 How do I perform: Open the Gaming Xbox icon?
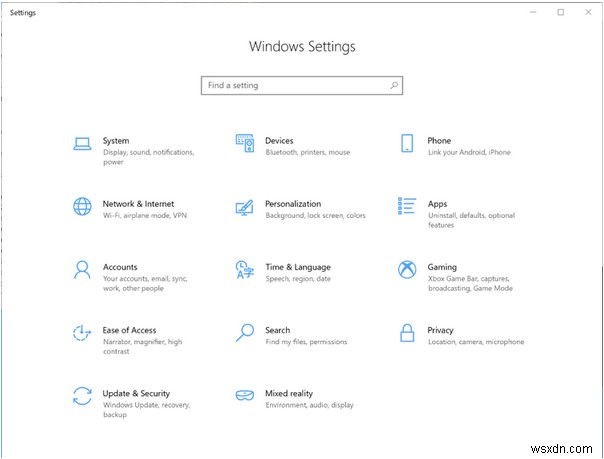[x=407, y=270]
